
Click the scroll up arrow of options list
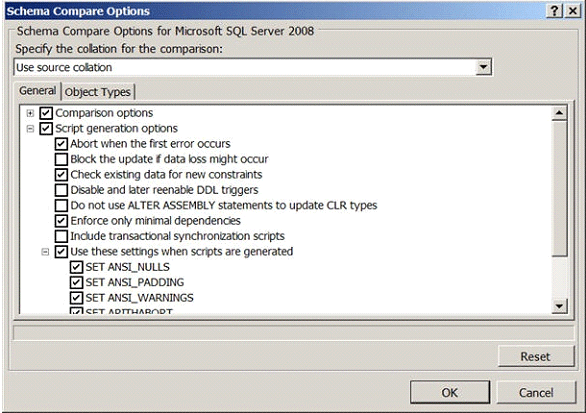tap(559, 113)
